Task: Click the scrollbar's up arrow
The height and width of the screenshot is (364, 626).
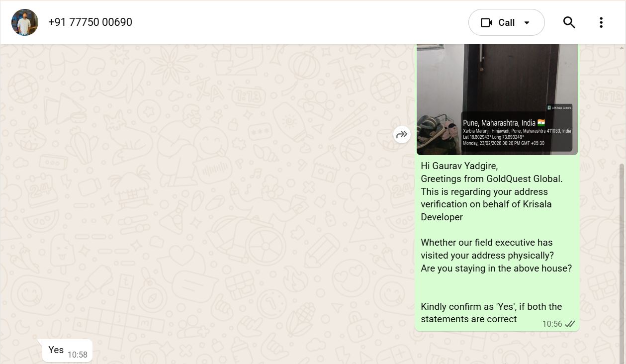Action: pyautogui.click(x=622, y=48)
